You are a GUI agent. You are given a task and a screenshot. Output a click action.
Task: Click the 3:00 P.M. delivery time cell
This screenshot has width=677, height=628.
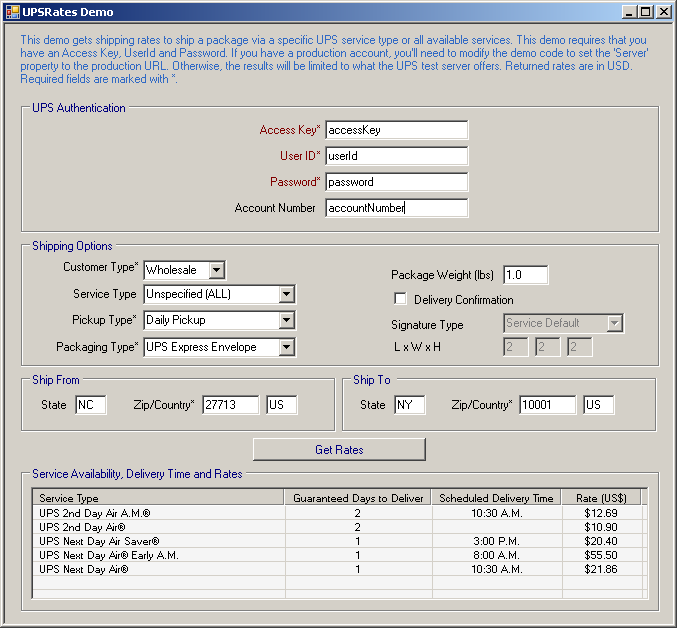(x=497, y=541)
